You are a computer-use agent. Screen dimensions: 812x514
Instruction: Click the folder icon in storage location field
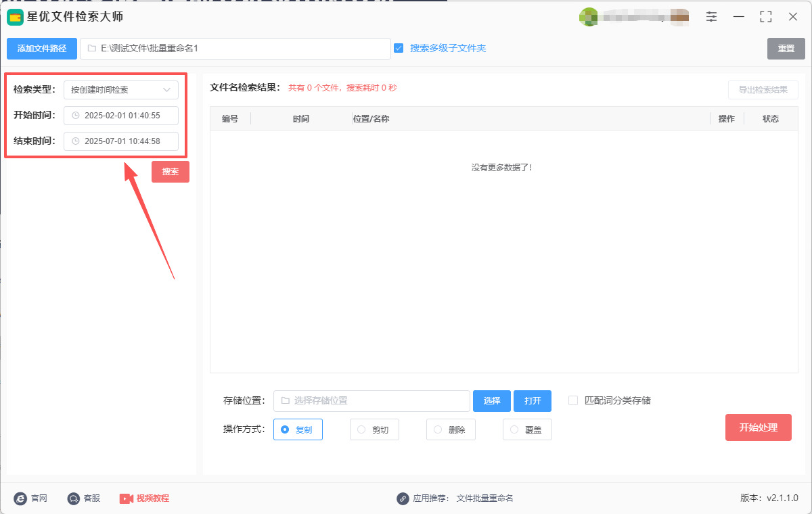click(285, 400)
